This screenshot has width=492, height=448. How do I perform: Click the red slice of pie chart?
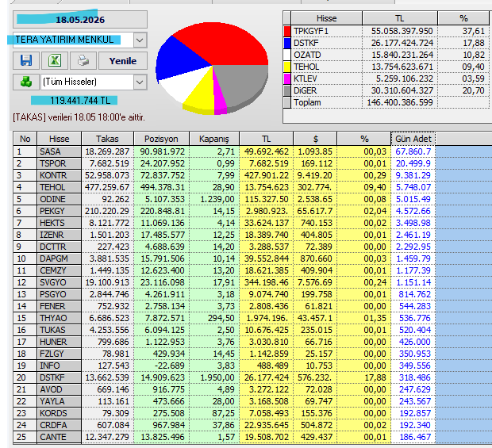(223, 42)
